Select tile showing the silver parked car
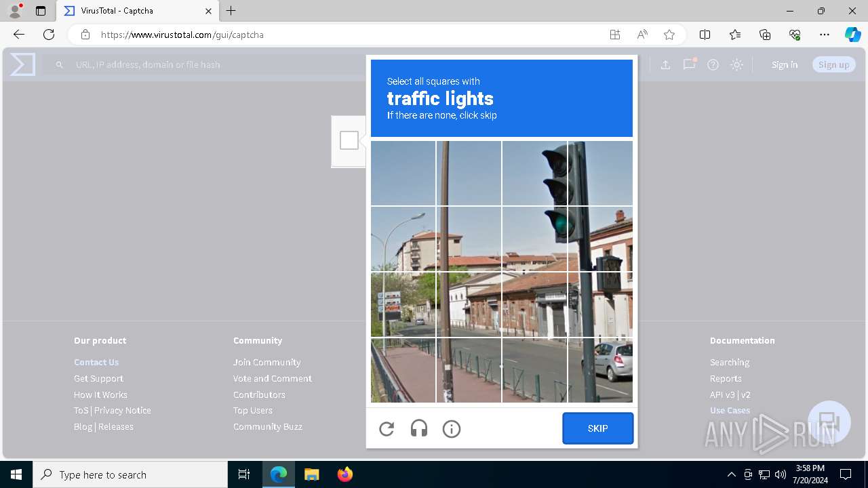Viewport: 868px width, 488px height. 600,370
